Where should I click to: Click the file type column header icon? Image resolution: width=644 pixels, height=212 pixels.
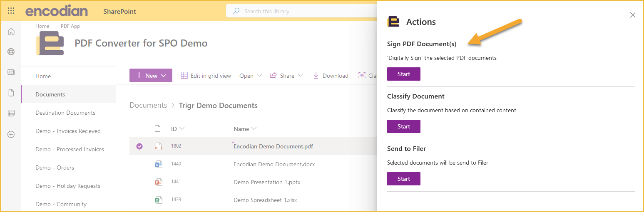pos(158,128)
